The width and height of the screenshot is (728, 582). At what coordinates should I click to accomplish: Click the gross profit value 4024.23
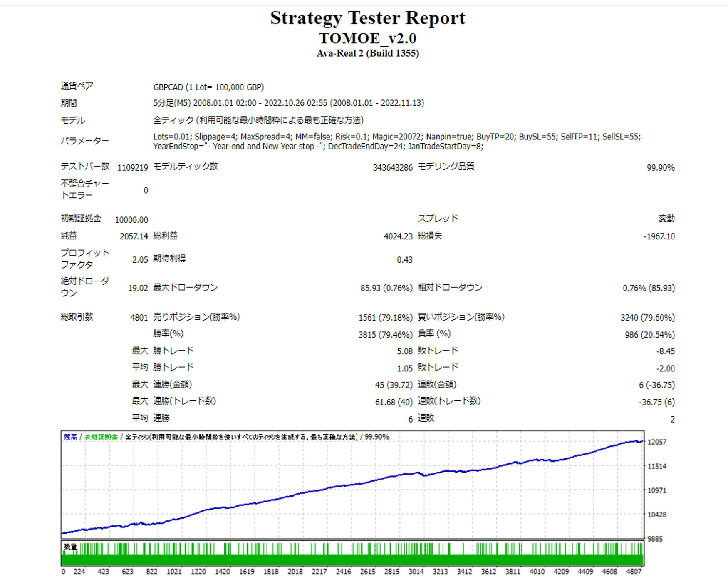[x=398, y=236]
